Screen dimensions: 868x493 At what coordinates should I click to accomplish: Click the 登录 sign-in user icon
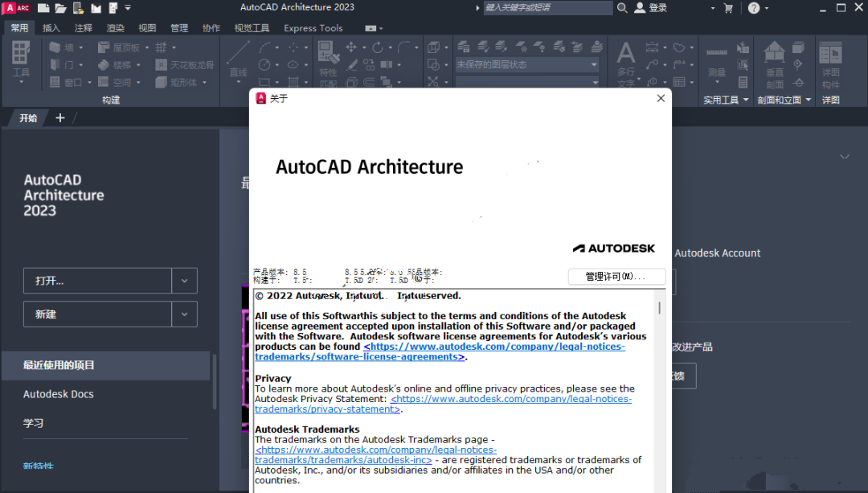point(640,8)
